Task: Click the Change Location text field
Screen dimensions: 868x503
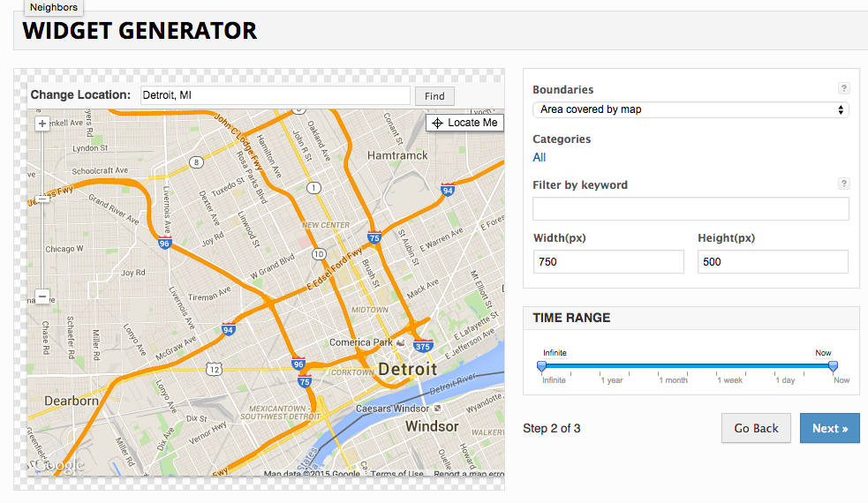Action: tap(275, 95)
